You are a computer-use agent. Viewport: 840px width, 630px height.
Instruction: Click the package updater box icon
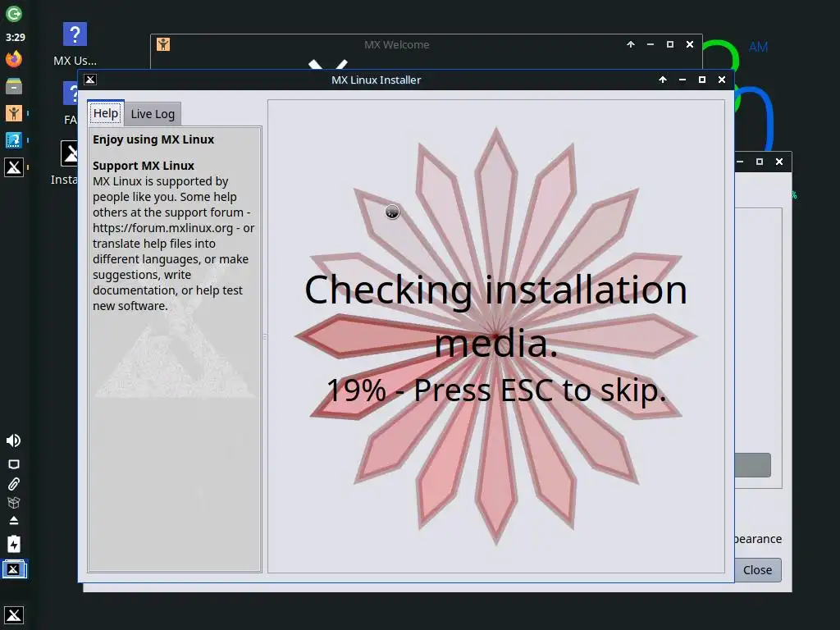tap(14, 503)
